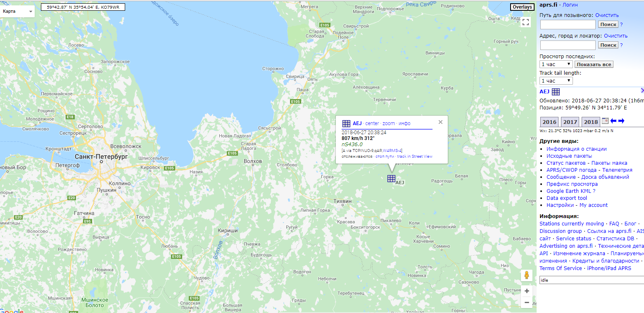The height and width of the screenshot is (313, 644).
Task: Zoom out with the minus icon
Action: [527, 302]
